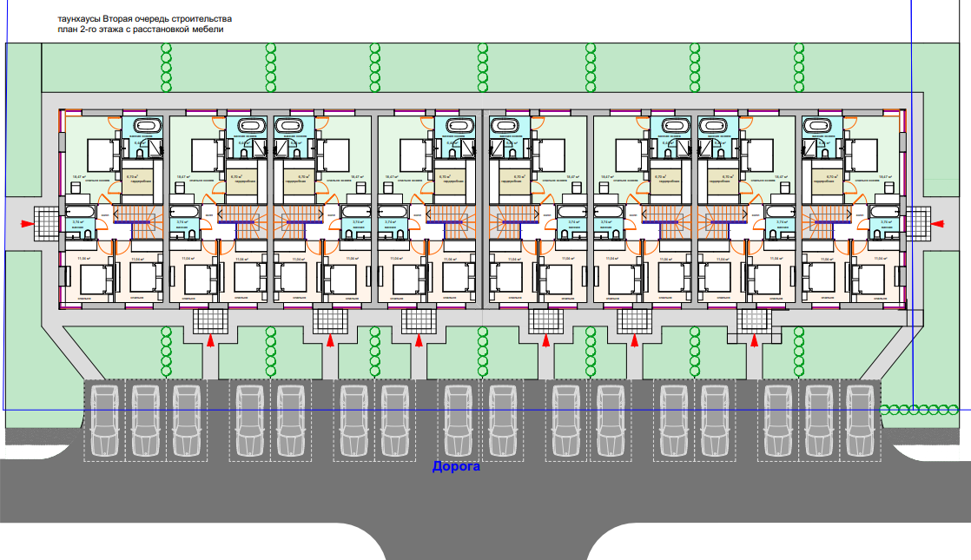Click the blue "Дорога" road label
This screenshot has width=971, height=560.
pyautogui.click(x=456, y=466)
